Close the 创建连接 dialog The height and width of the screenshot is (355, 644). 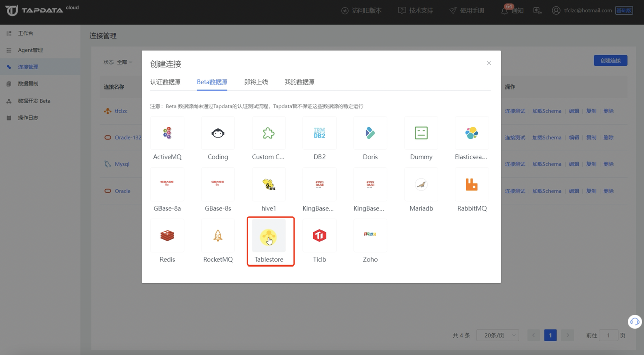(489, 63)
